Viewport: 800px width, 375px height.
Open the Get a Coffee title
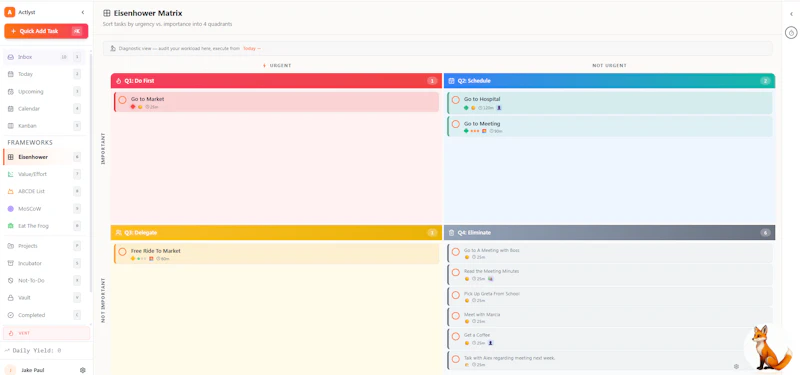click(x=477, y=335)
